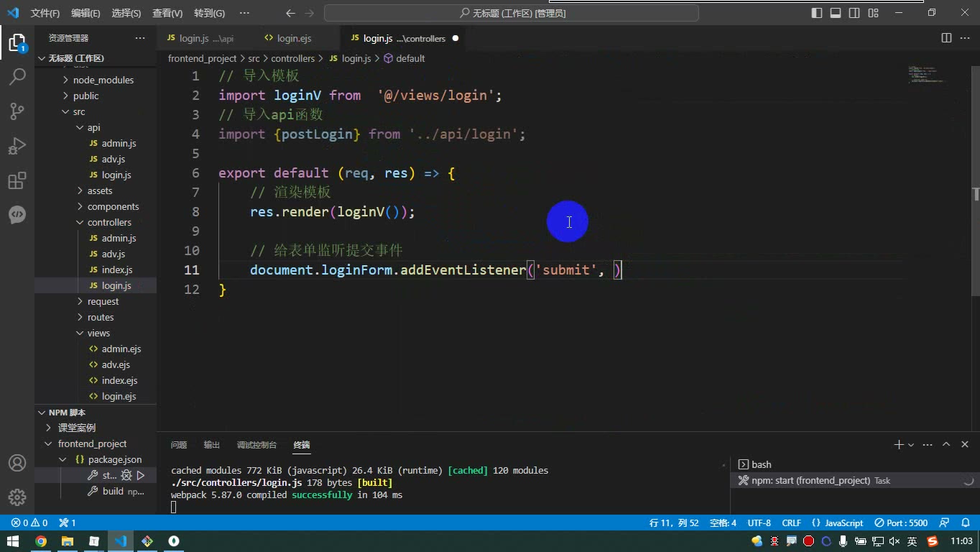Viewport: 980px width, 552px height.
Task: Switch to the login.ejs editor tab
Action: click(292, 38)
